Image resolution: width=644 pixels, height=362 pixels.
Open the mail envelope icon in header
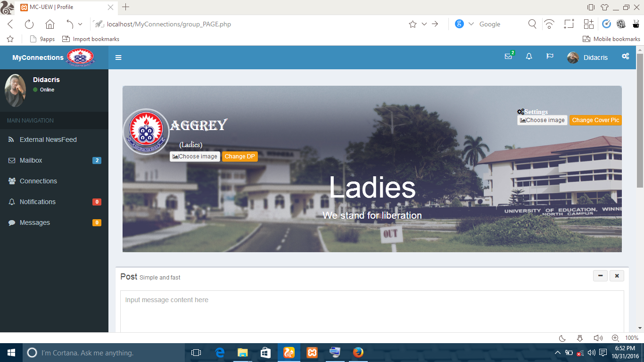tap(508, 57)
